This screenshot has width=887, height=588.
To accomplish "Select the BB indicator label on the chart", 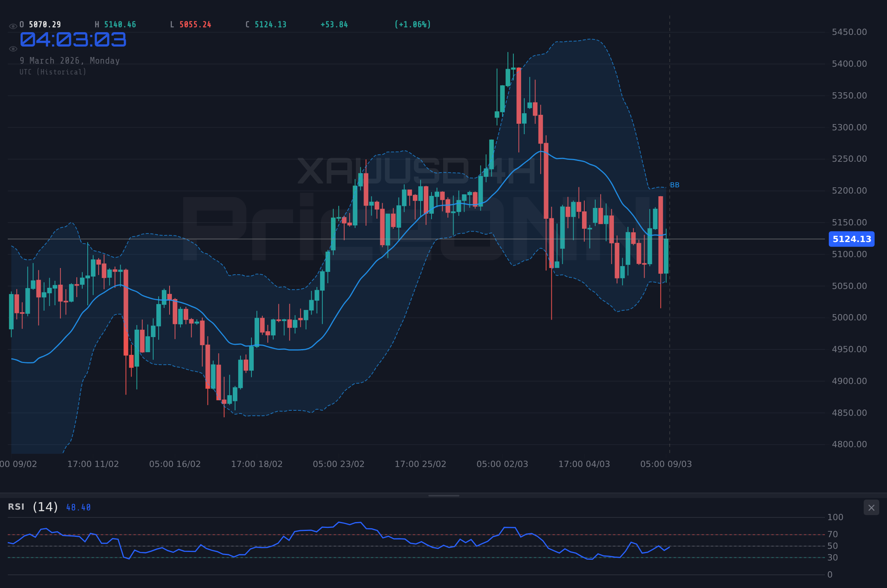I will 675,185.
